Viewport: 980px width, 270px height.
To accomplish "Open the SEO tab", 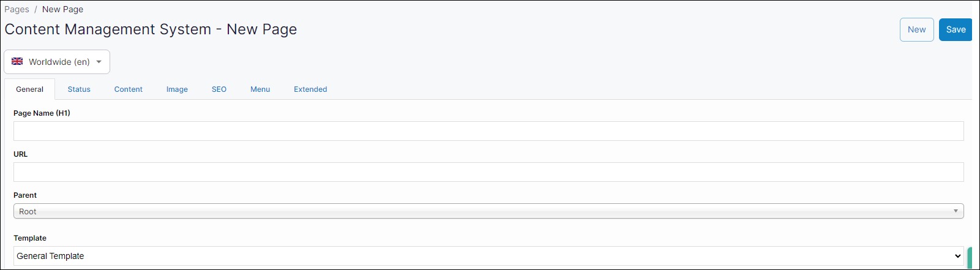I will click(219, 89).
